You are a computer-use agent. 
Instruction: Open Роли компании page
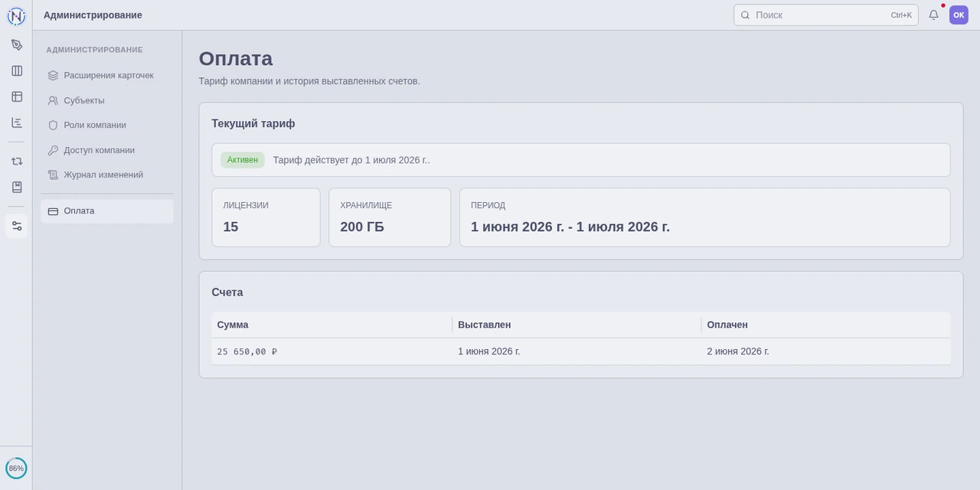pos(107,125)
